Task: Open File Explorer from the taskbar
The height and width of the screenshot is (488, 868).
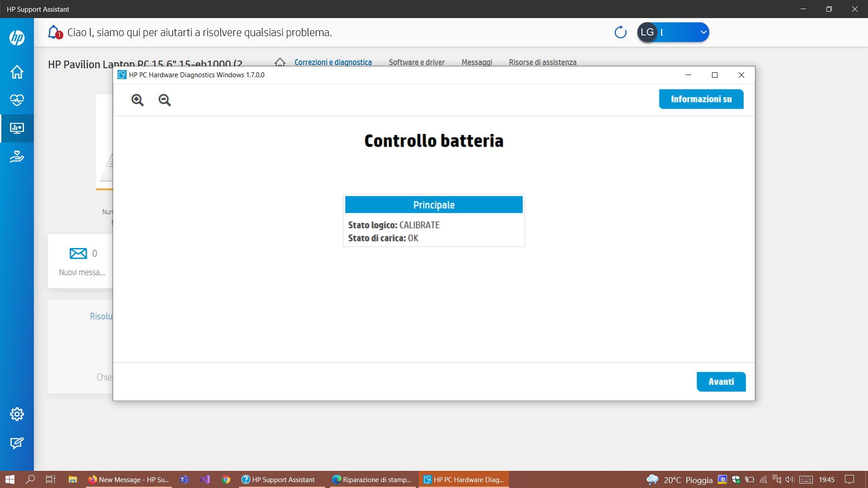Action: (72, 479)
